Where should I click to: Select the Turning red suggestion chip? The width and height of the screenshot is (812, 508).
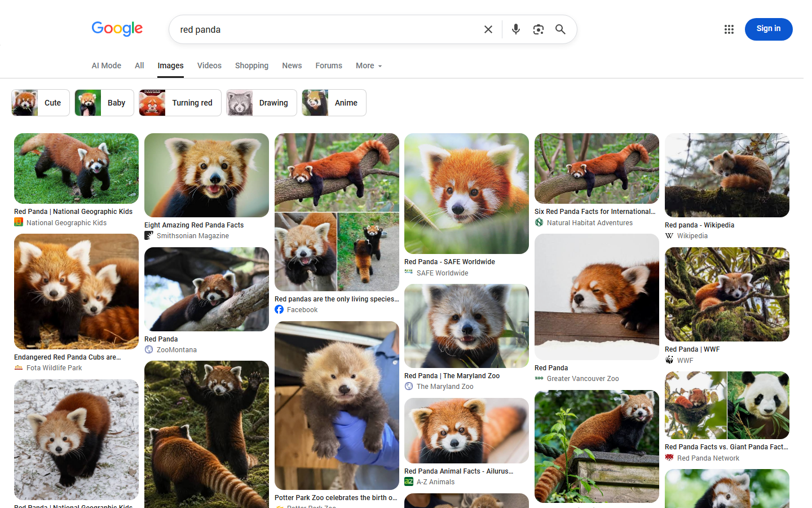pyautogui.click(x=180, y=103)
